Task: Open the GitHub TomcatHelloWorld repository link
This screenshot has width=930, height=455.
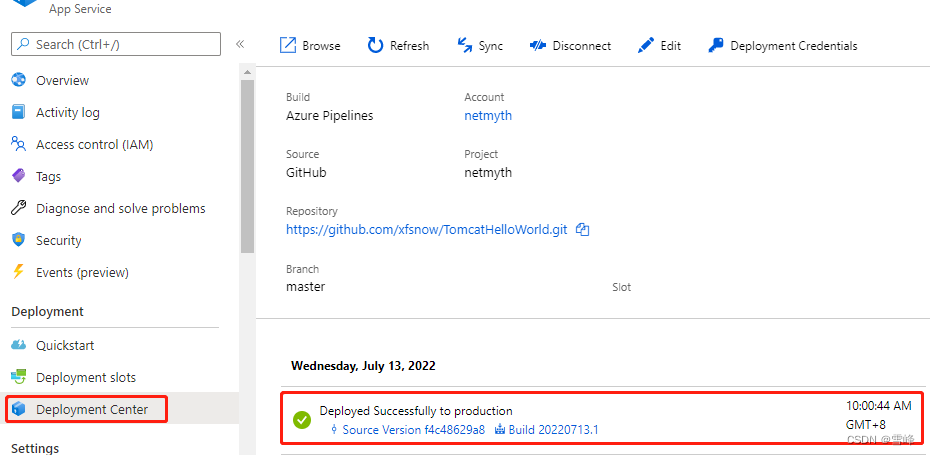Action: pos(426,230)
